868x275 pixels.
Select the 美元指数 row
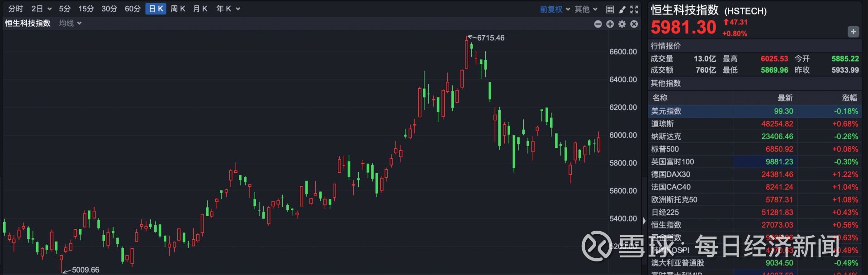coord(754,111)
